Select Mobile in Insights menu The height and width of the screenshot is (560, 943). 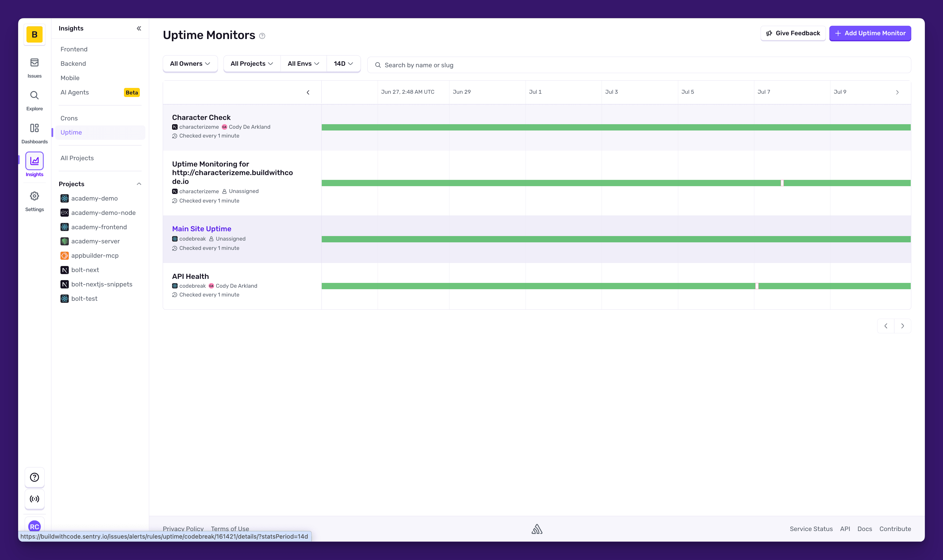tap(70, 78)
